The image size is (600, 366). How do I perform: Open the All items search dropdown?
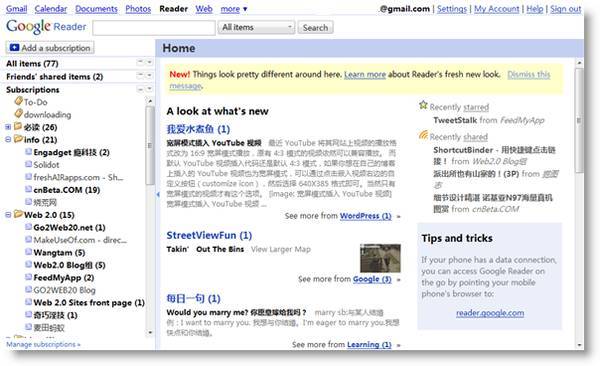[x=256, y=27]
